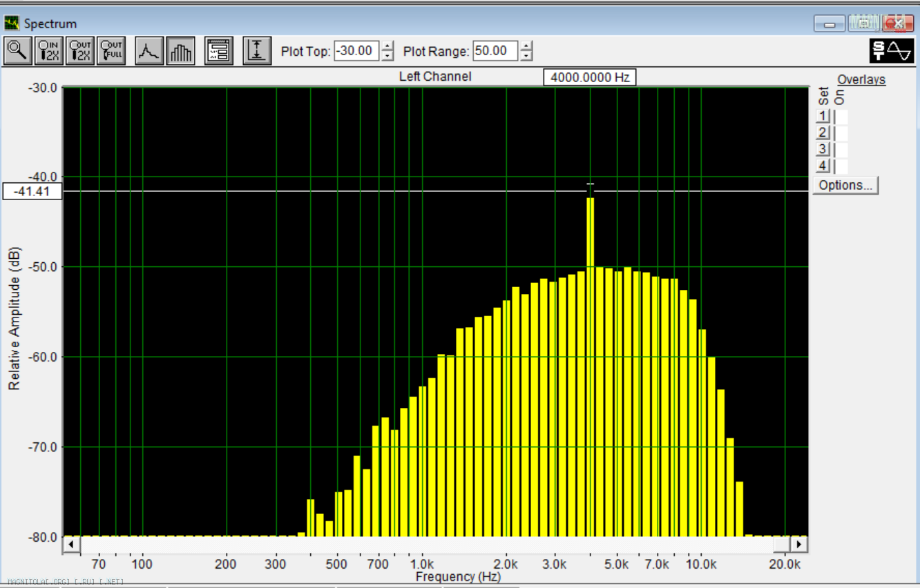Click the SpectraPLUS sine wave logo

891,50
